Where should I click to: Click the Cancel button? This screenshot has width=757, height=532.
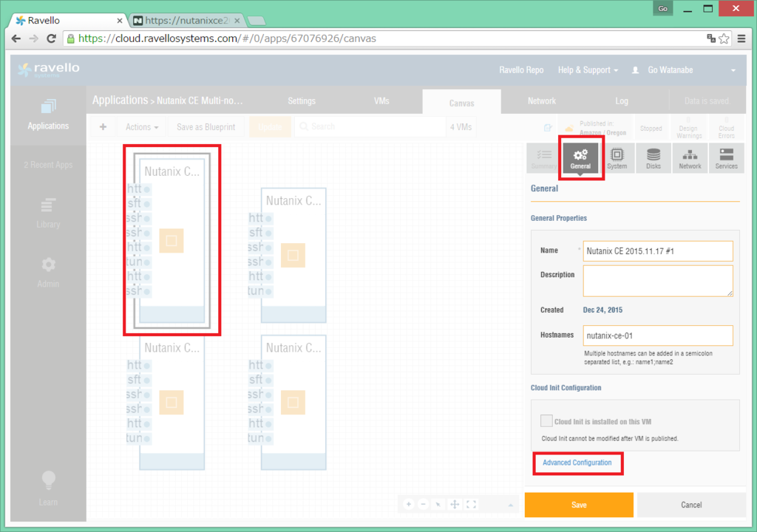click(x=691, y=505)
